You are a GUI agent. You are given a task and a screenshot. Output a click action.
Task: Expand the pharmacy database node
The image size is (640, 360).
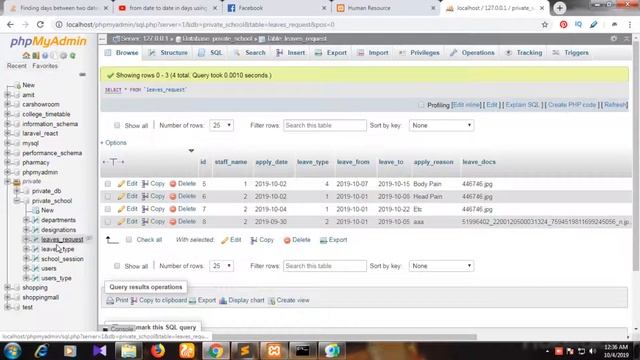(7, 162)
